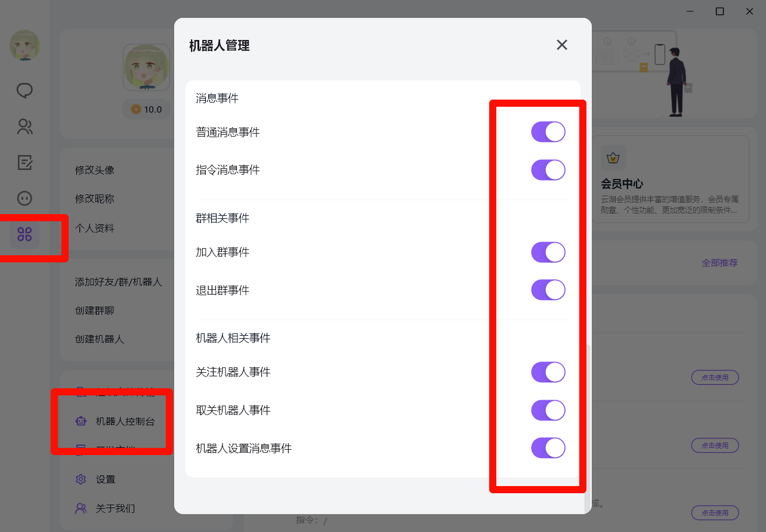766x532 pixels.
Task: Open the chat messages sidebar icon
Action: pyautogui.click(x=24, y=91)
